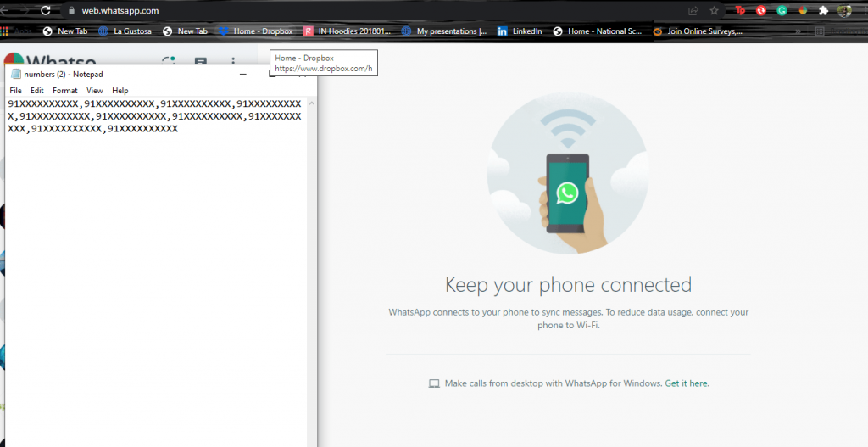Open Notepad's View menu
868x447 pixels.
tap(95, 90)
